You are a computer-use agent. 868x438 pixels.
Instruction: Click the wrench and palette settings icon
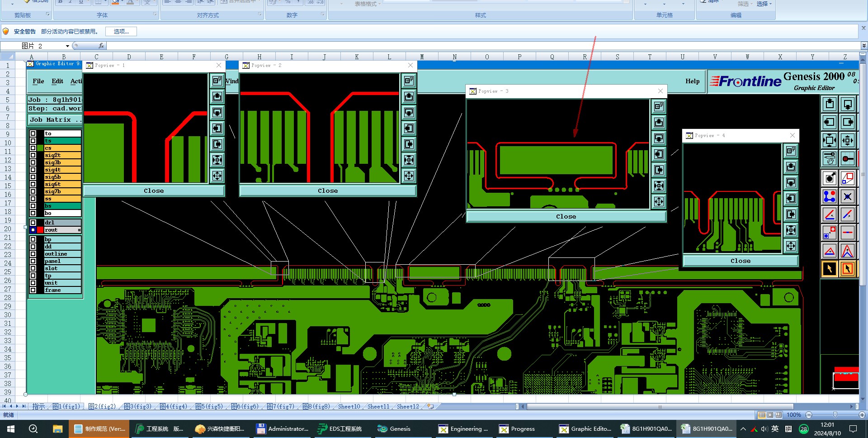click(x=830, y=158)
